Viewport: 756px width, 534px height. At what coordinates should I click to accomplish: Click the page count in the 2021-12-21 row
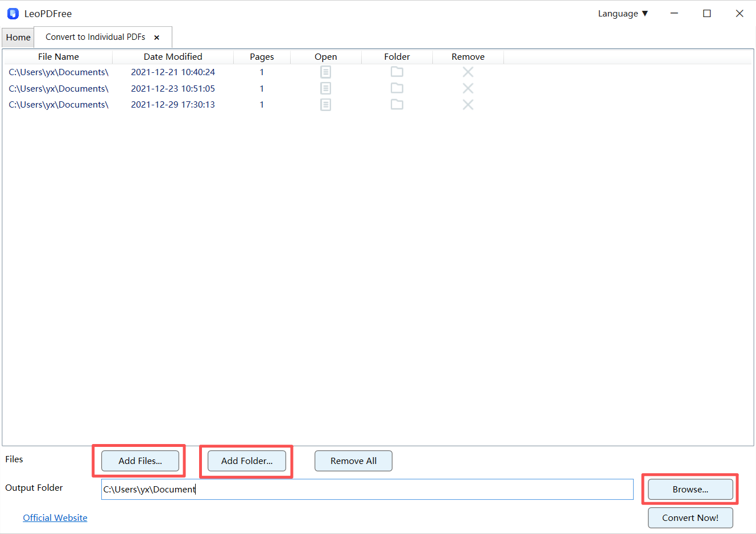[262, 72]
